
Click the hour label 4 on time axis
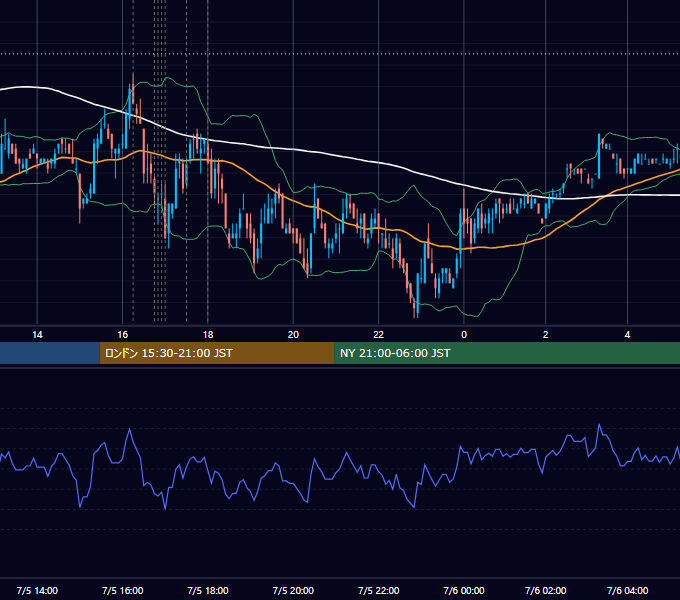coord(627,335)
